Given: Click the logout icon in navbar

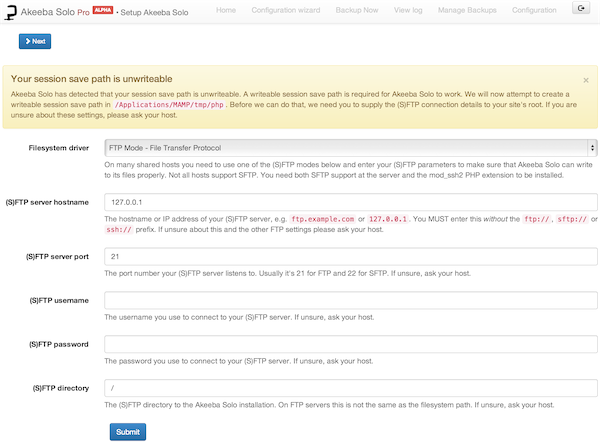Looking at the screenshot, I should [x=581, y=8].
